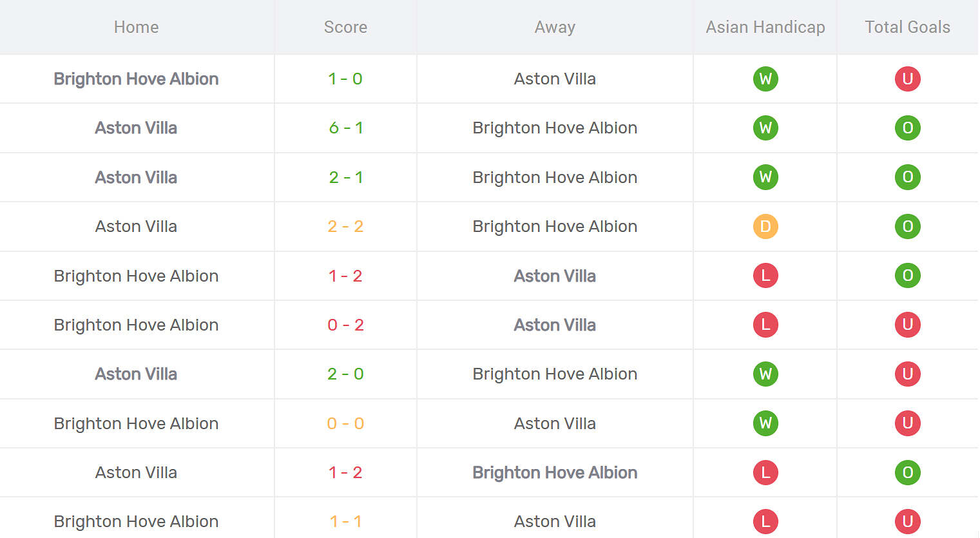The height and width of the screenshot is (538, 980).
Task: Open the 0 - 0 score link
Action: tap(345, 423)
